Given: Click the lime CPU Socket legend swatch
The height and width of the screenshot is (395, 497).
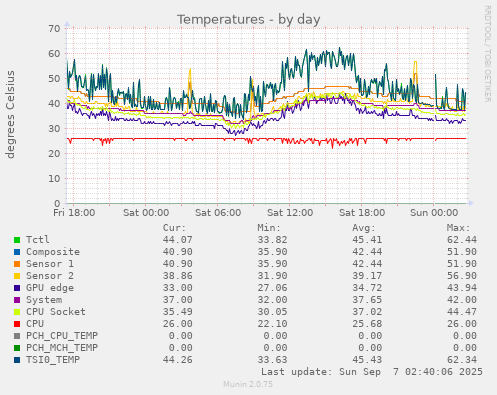Looking at the screenshot, I should pyautogui.click(x=17, y=312).
